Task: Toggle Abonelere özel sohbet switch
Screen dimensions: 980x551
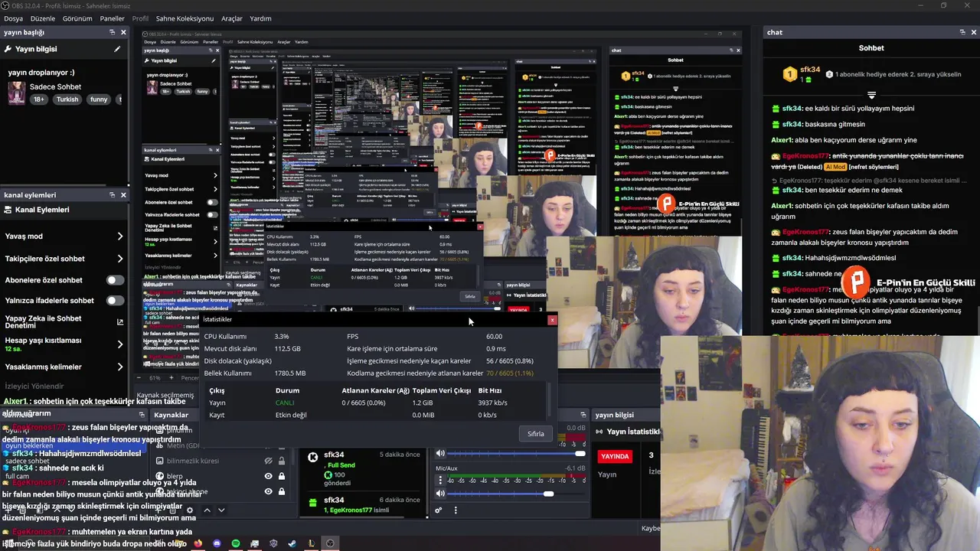Action: 115,280
